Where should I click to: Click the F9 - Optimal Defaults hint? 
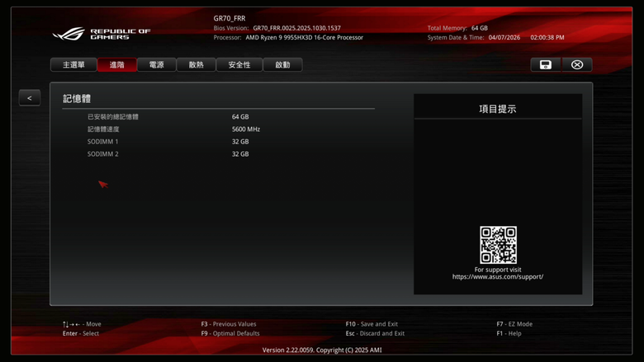click(x=230, y=333)
